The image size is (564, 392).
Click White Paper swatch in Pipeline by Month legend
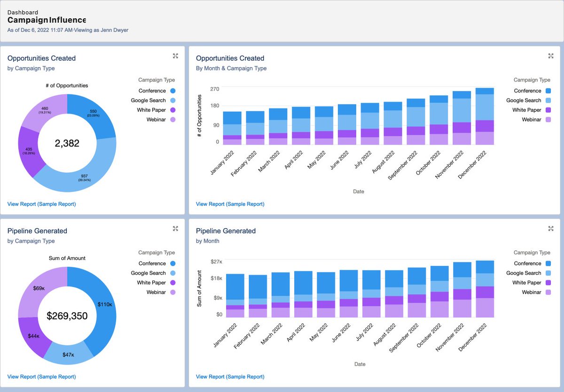(548, 283)
